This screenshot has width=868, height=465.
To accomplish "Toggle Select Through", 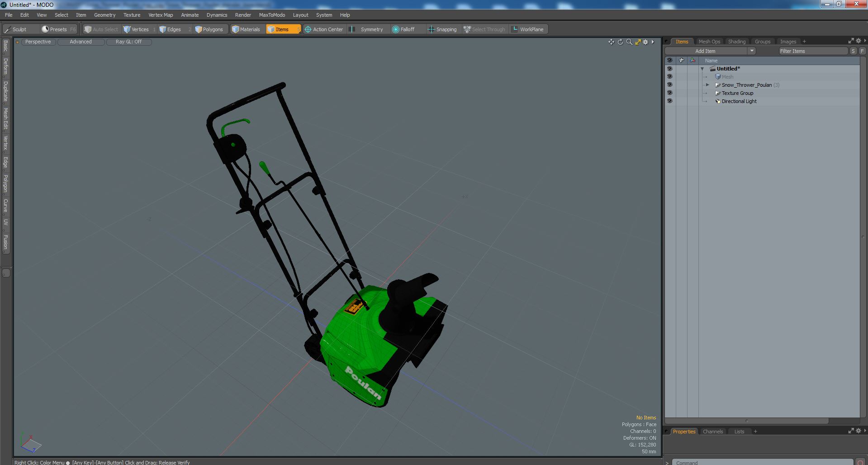I will point(484,29).
